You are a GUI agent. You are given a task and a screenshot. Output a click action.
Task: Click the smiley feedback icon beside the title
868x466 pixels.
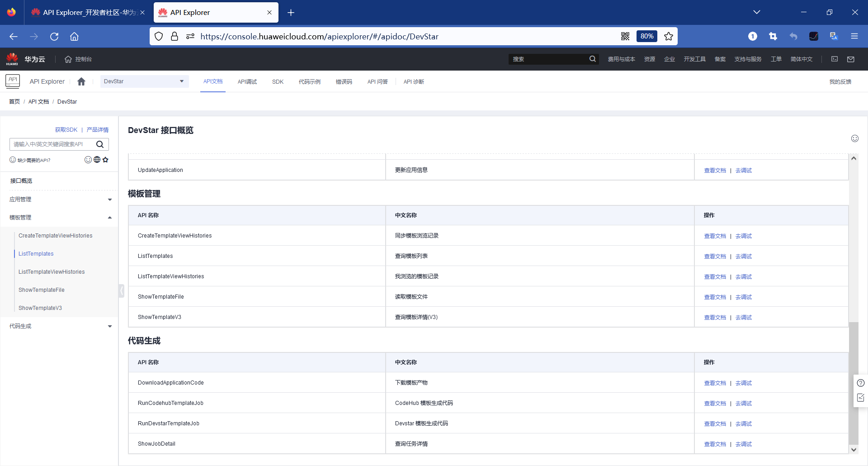click(855, 138)
